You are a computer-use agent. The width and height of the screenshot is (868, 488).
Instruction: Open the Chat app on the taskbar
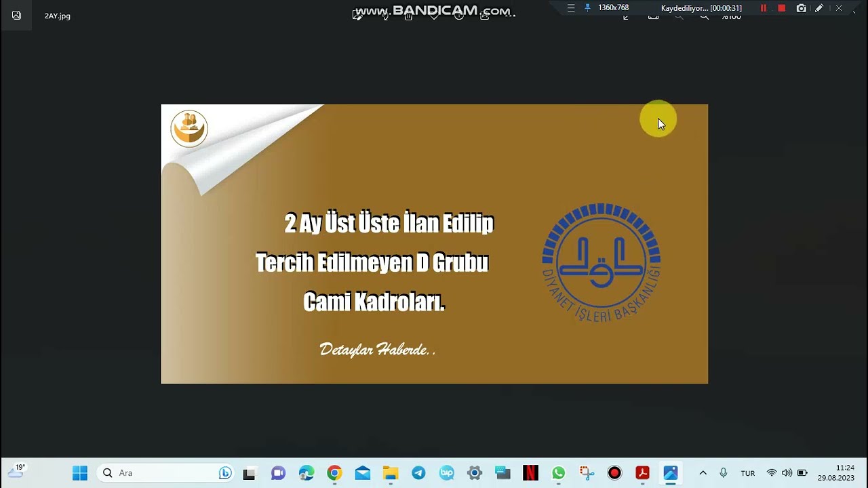coord(278,473)
